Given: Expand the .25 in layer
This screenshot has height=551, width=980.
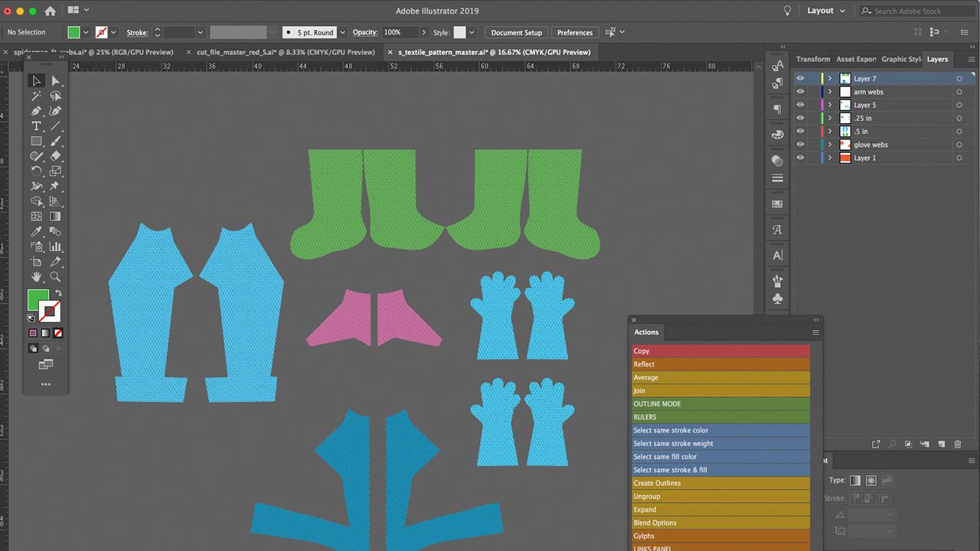Looking at the screenshot, I should 830,118.
